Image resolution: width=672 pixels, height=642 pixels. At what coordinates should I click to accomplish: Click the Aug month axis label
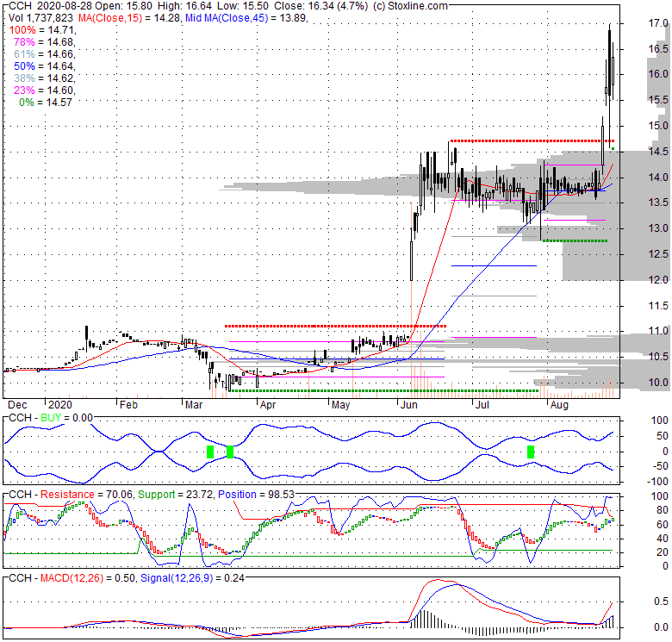[559, 405]
